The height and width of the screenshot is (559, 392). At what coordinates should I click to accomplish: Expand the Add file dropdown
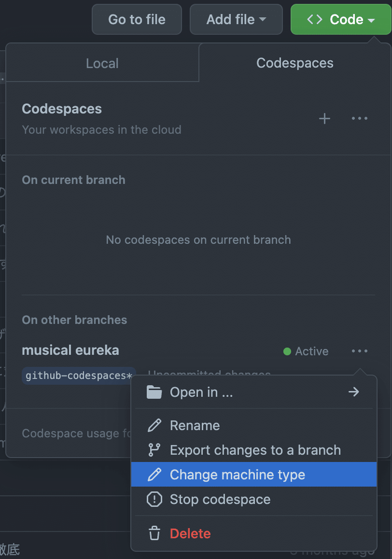click(236, 20)
